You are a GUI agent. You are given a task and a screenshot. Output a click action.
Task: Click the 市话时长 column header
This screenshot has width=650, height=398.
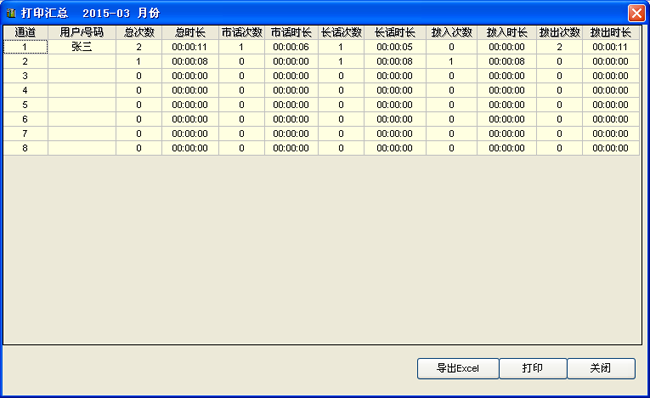coord(291,32)
